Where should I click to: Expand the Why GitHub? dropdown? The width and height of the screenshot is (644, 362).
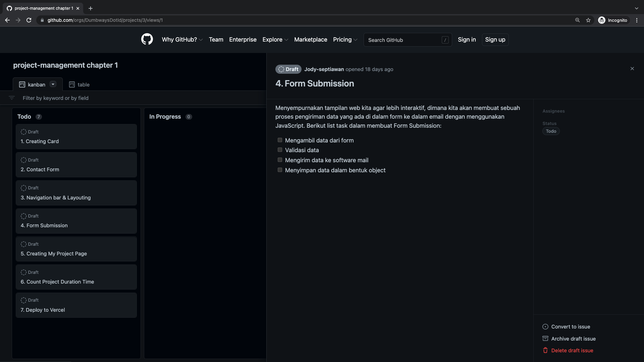pos(182,40)
